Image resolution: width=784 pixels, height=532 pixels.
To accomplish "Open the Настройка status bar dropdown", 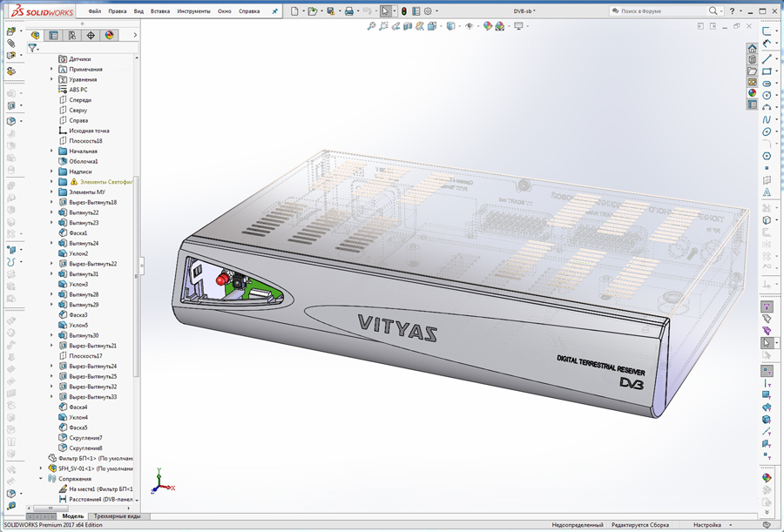I will (712, 525).
